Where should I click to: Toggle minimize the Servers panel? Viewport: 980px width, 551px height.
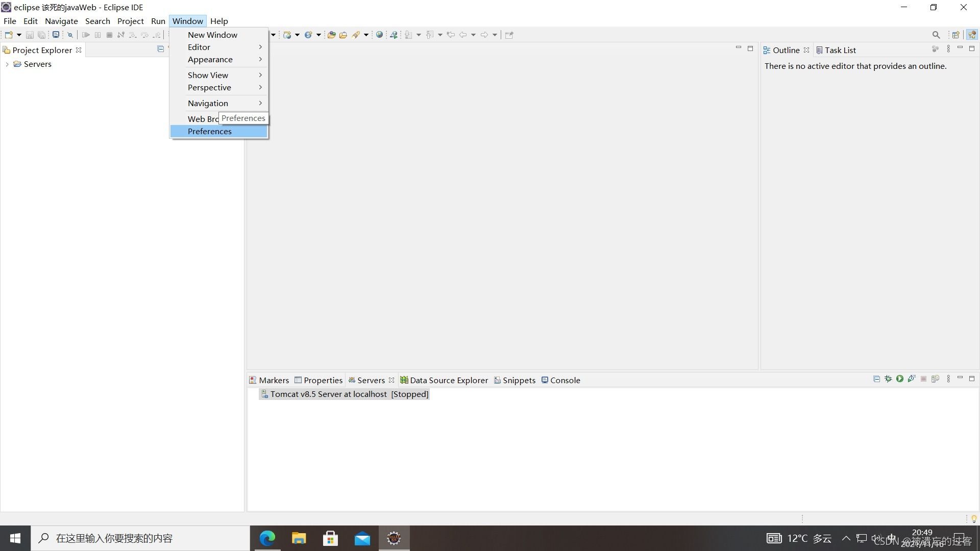click(960, 378)
